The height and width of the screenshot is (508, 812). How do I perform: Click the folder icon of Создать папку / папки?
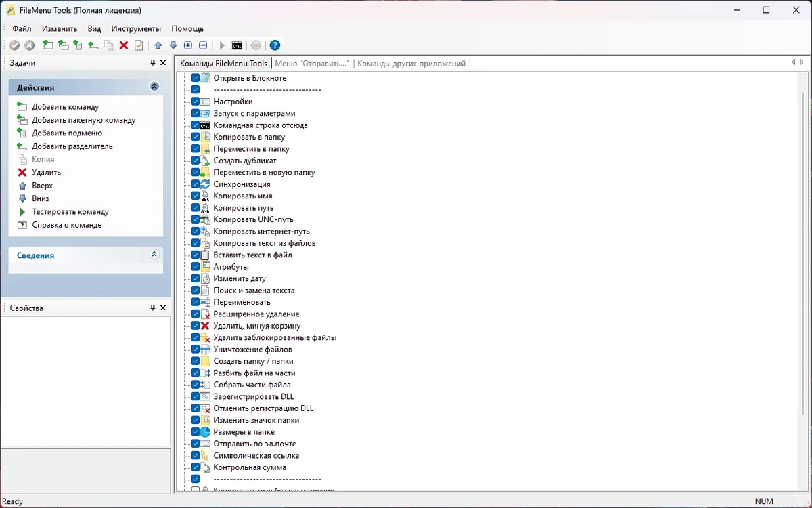coord(206,361)
